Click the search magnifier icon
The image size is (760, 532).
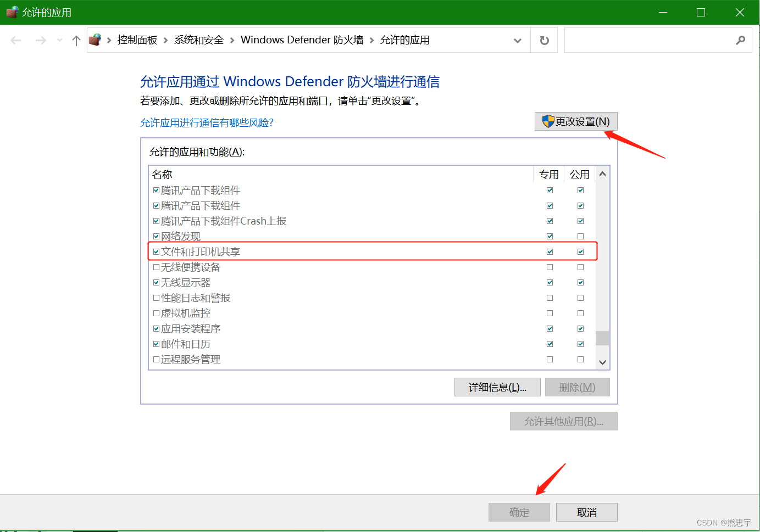pyautogui.click(x=741, y=40)
